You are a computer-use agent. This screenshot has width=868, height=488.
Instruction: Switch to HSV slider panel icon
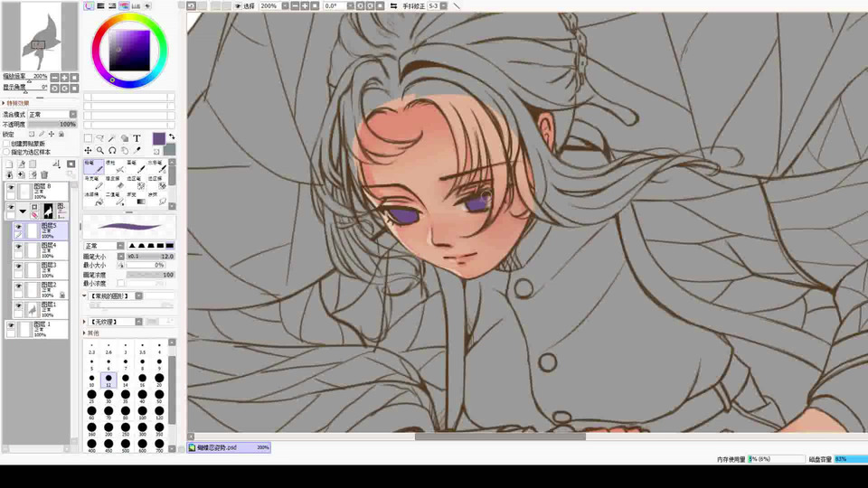click(112, 6)
